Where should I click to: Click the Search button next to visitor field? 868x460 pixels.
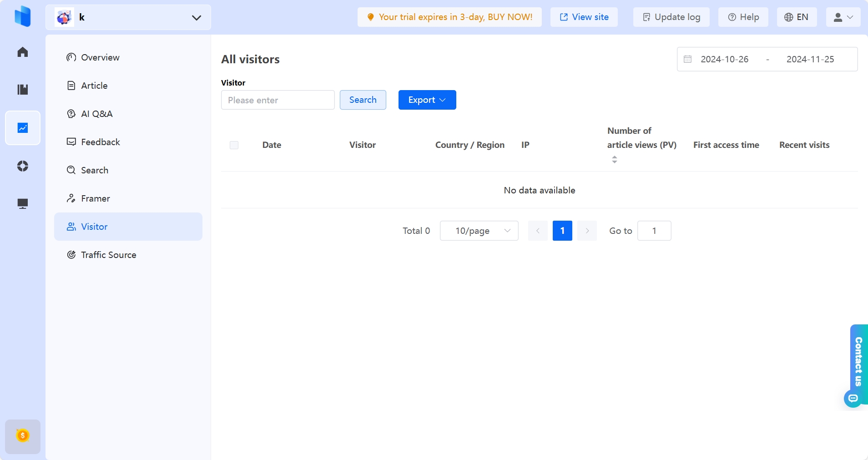point(363,100)
